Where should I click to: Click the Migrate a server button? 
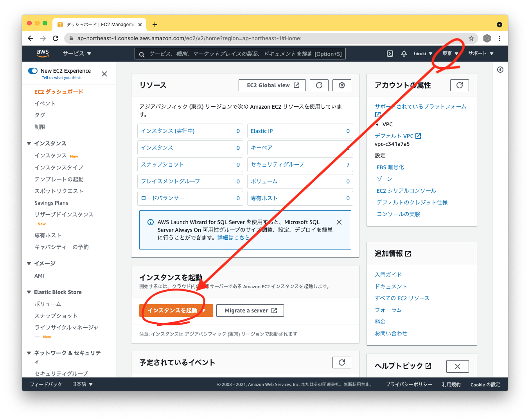(250, 311)
